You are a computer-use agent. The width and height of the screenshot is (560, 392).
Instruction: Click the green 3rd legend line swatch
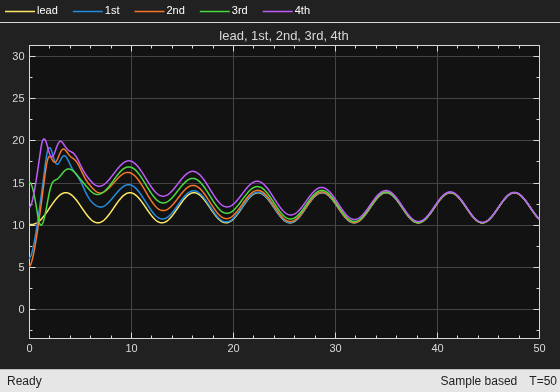point(215,12)
